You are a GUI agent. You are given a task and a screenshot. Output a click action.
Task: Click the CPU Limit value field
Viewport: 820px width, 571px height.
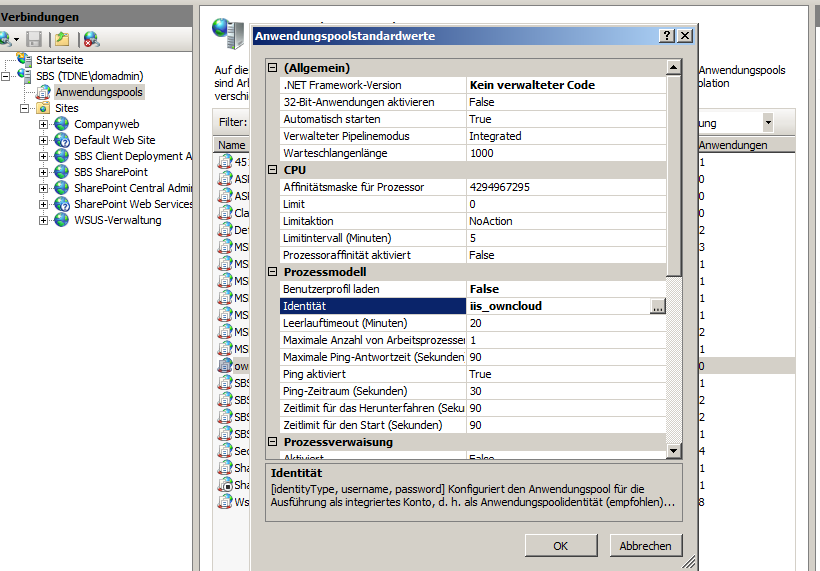tap(566, 204)
